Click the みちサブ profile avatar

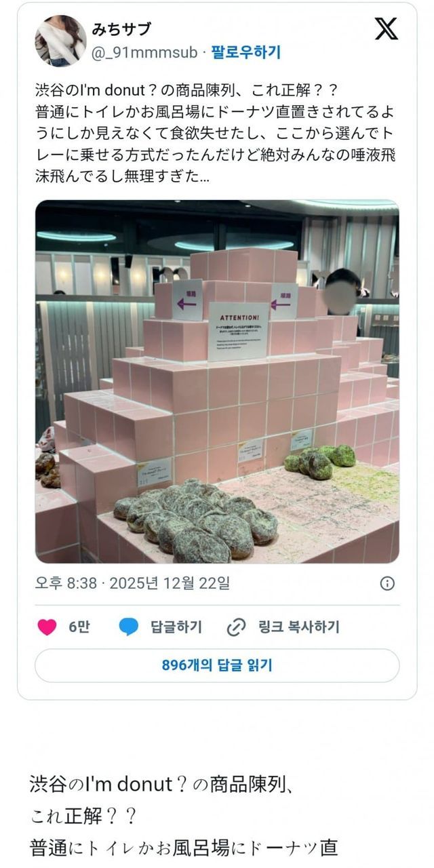point(60,41)
